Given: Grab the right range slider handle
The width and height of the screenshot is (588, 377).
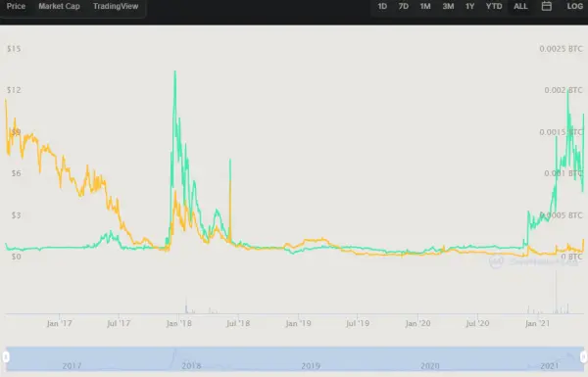Looking at the screenshot, I should pyautogui.click(x=583, y=356).
